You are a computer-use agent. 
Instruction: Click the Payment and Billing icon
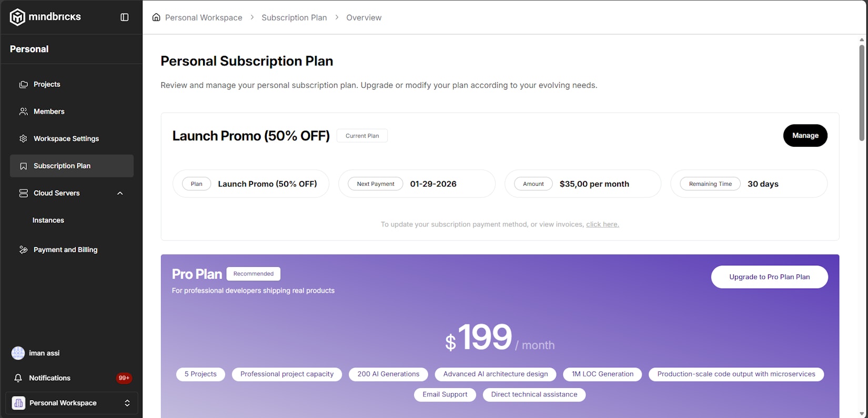(x=23, y=250)
